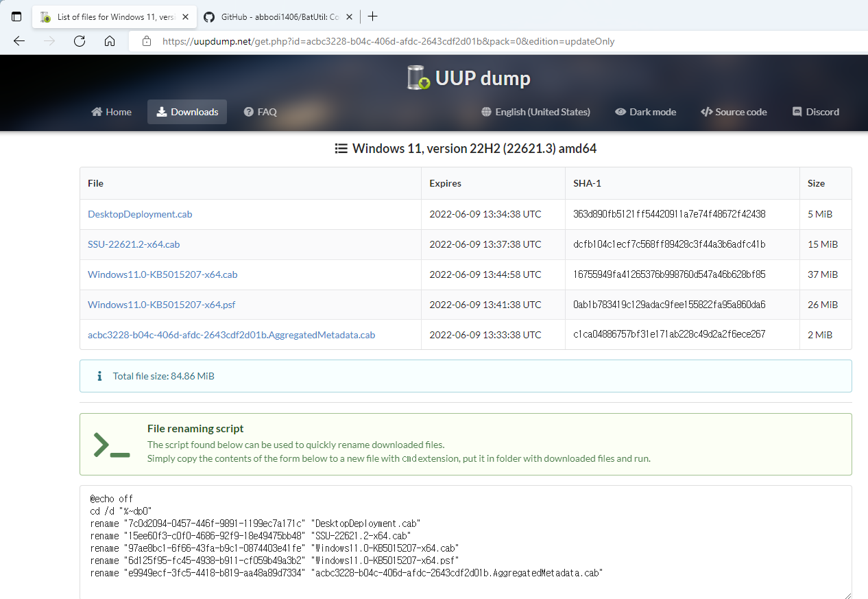Switch to the GitHub BatUtil tab
The image size is (868, 599).
[278, 16]
